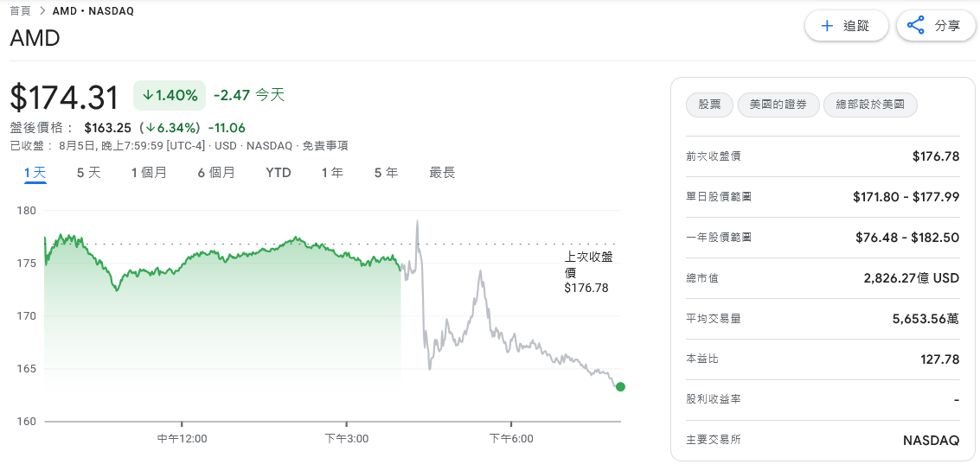Click the 下午3:00 timeline marker on the chart axis
The height and width of the screenshot is (464, 980).
pos(346,438)
